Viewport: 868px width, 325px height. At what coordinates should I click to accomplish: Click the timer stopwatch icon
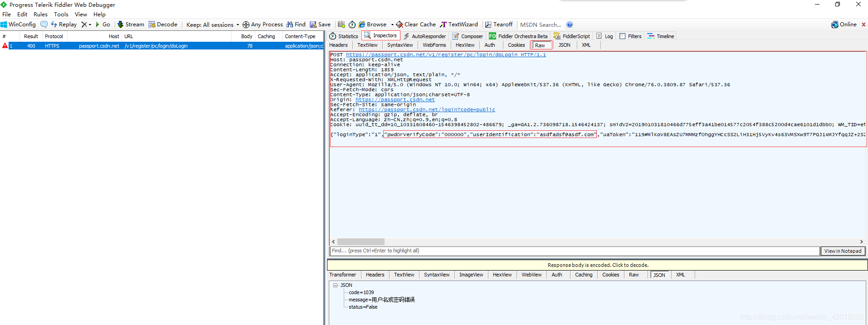[352, 25]
